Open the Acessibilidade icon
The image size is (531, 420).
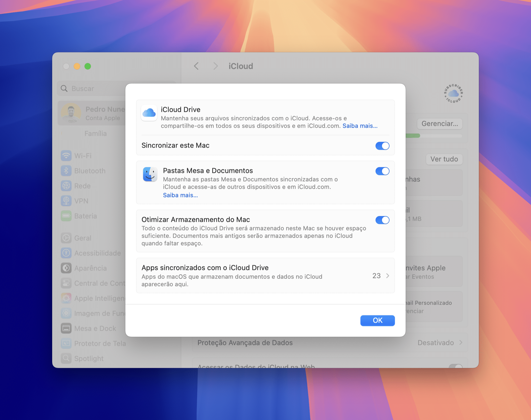click(66, 253)
